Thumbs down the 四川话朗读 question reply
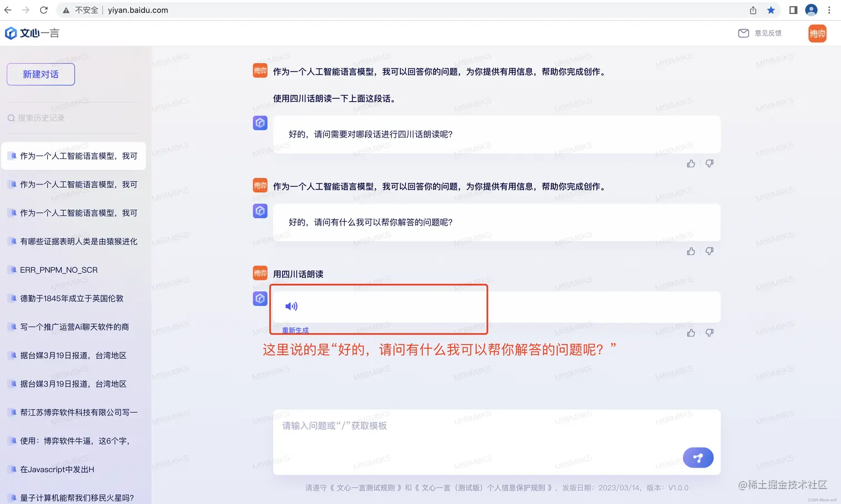This screenshot has width=841, height=504. pos(709,163)
